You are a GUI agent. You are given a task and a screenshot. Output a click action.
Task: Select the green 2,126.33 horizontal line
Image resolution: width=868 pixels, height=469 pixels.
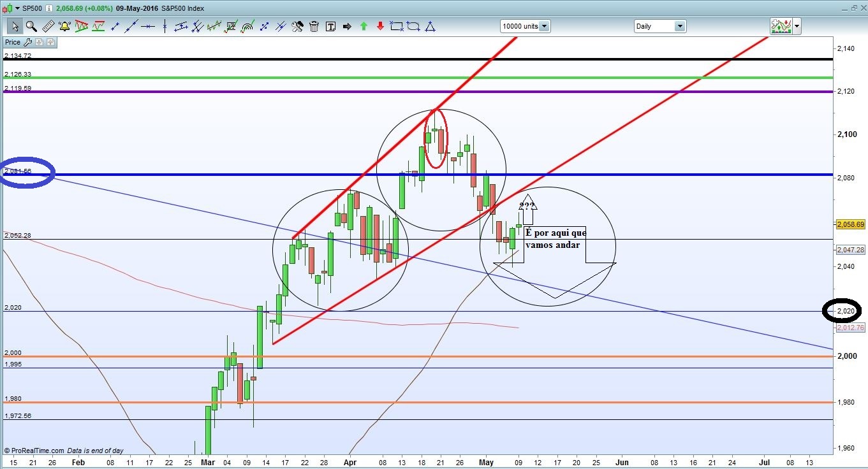(x=418, y=78)
